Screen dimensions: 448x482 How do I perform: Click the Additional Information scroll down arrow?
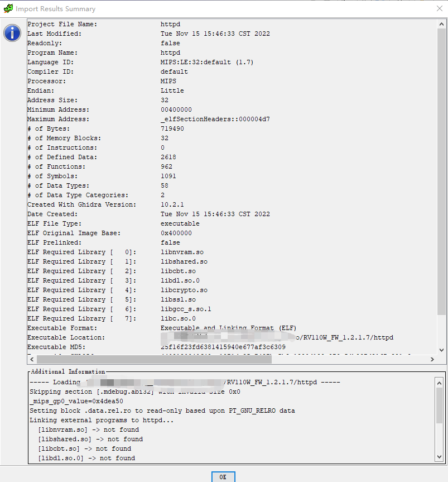(x=440, y=457)
